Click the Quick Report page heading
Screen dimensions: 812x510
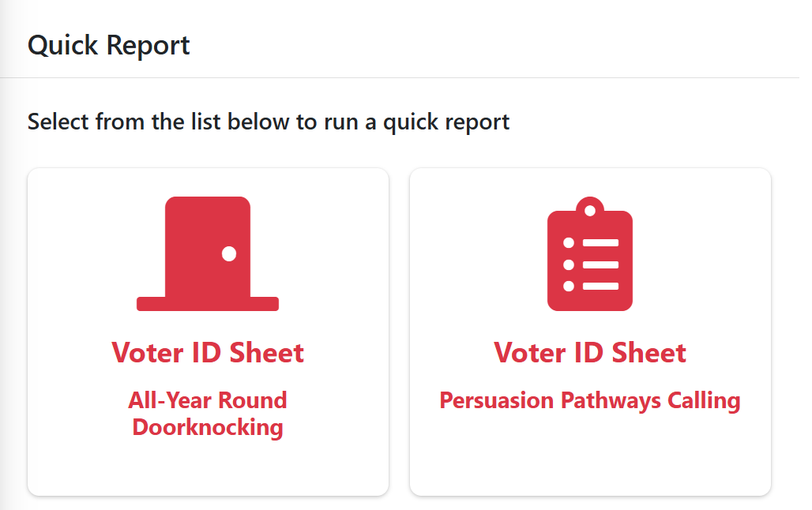point(109,46)
